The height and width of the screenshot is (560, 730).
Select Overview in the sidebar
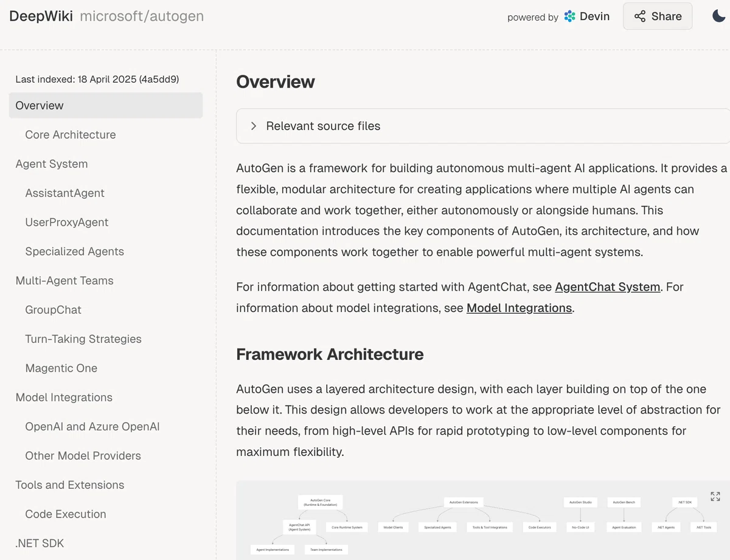pyautogui.click(x=106, y=105)
